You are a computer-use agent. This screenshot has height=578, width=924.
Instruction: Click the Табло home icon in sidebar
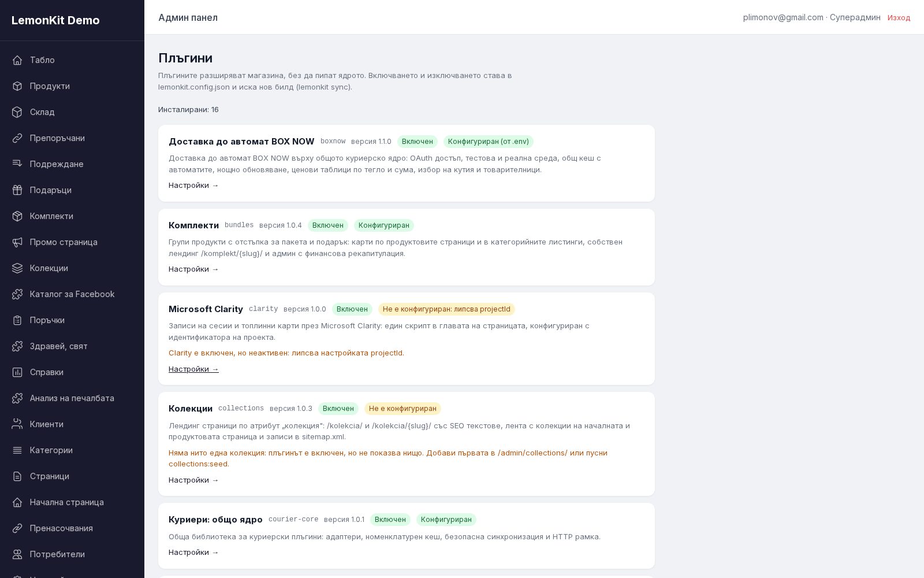pos(17,60)
